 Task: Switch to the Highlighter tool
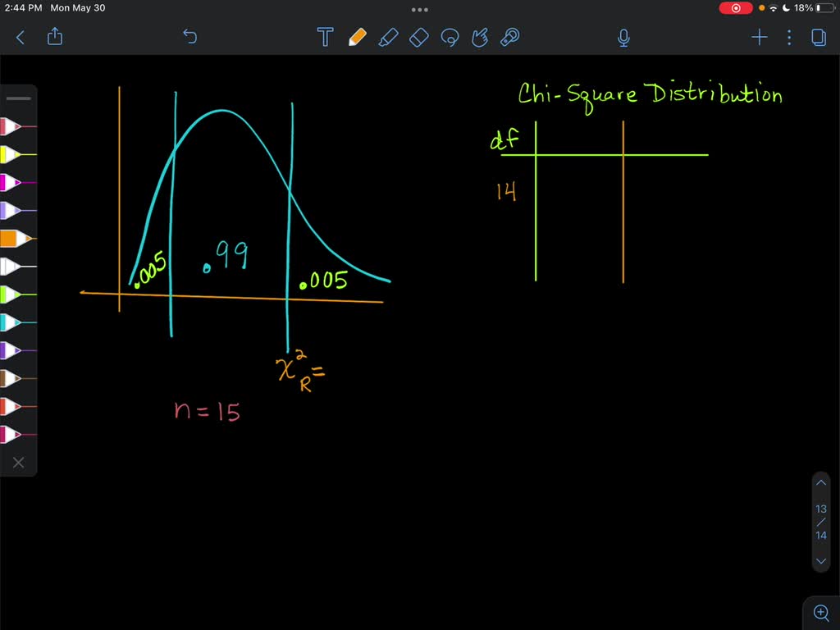(389, 37)
